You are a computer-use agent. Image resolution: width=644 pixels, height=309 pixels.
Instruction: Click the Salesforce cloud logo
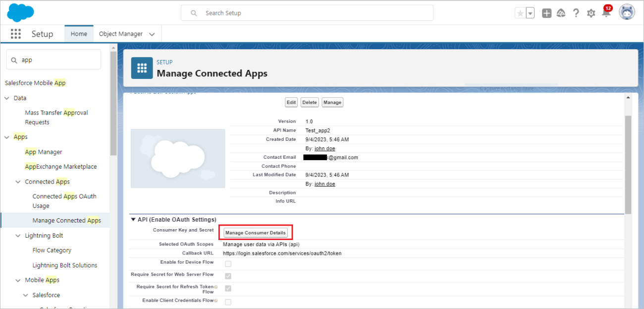pos(20,13)
